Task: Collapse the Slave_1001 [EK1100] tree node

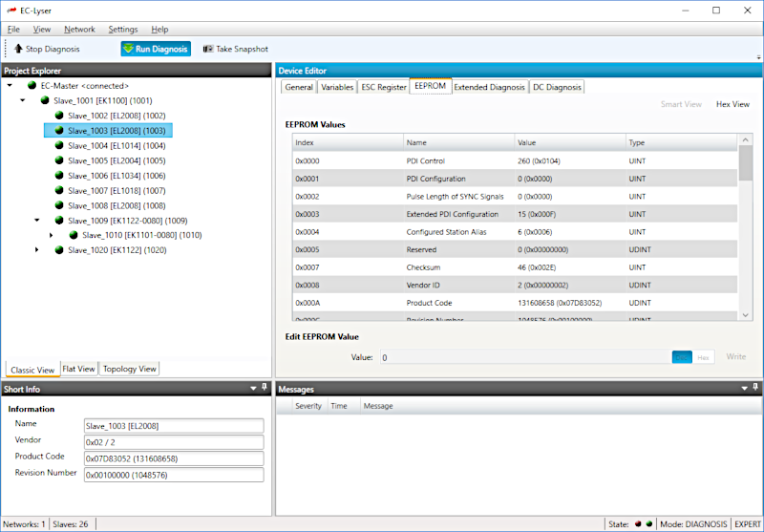Action: point(23,100)
